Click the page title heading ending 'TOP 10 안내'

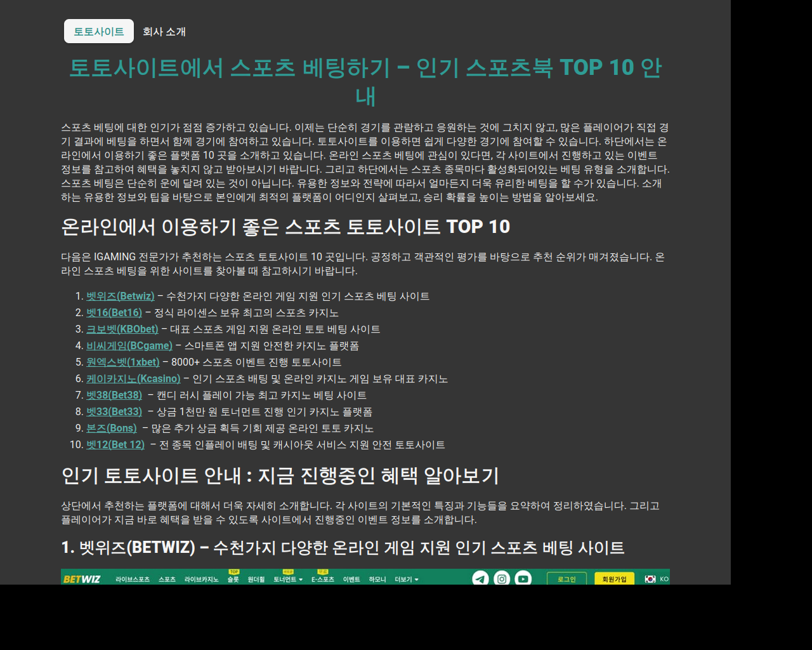click(x=365, y=81)
